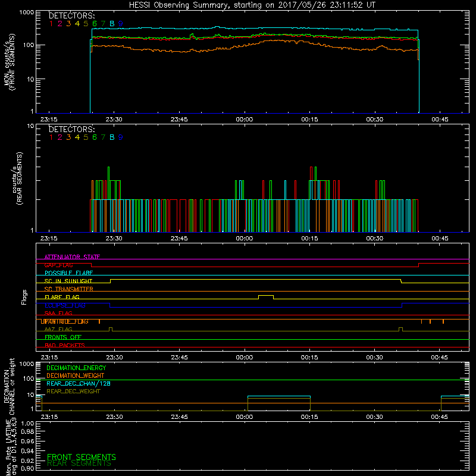Click the 1000 y-axis value on front segments plot

click(27, 12)
